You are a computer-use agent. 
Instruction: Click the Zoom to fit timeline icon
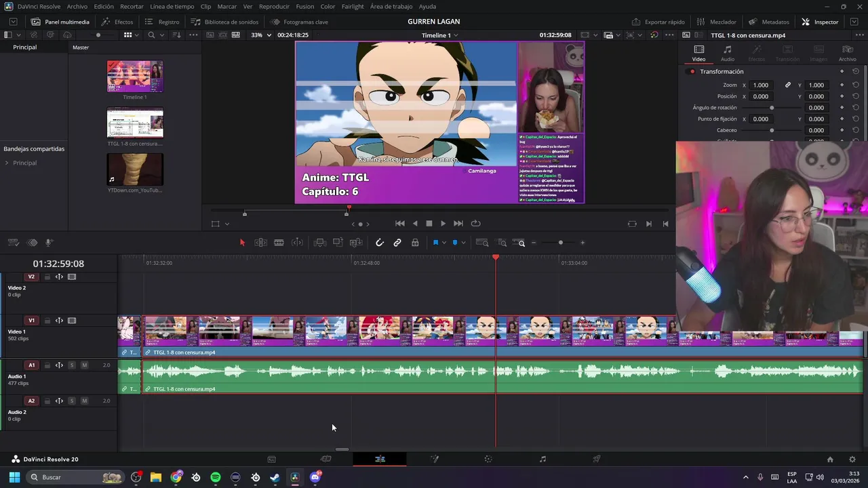482,243
